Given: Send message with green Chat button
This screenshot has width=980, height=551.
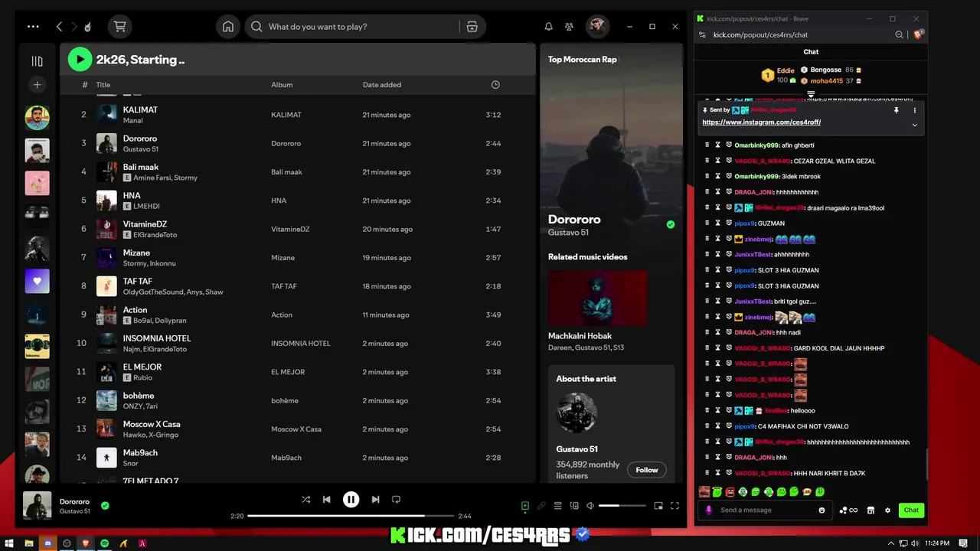Looking at the screenshot, I should (911, 510).
